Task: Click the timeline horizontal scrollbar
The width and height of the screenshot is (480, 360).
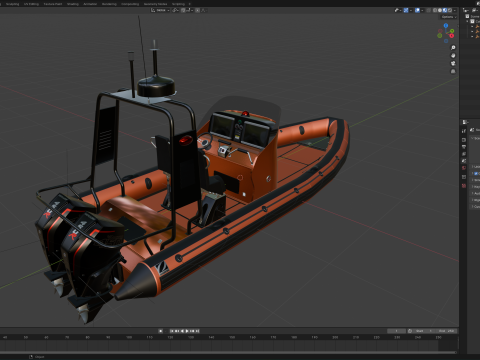Action: tap(228, 352)
